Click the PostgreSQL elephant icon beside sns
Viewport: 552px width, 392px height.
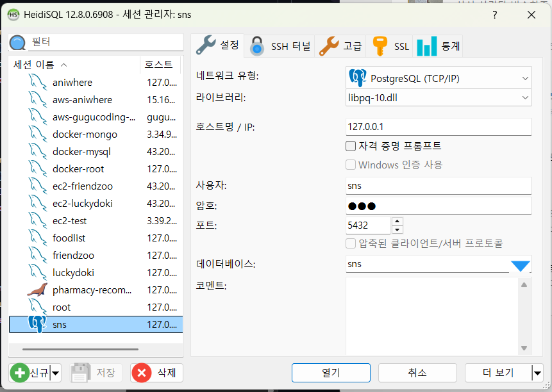coord(37,324)
